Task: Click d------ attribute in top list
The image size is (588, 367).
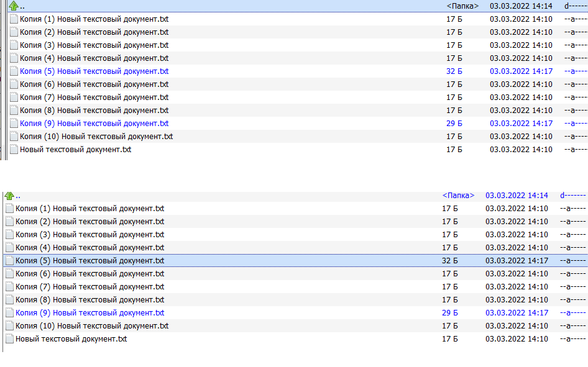Action: [x=576, y=6]
